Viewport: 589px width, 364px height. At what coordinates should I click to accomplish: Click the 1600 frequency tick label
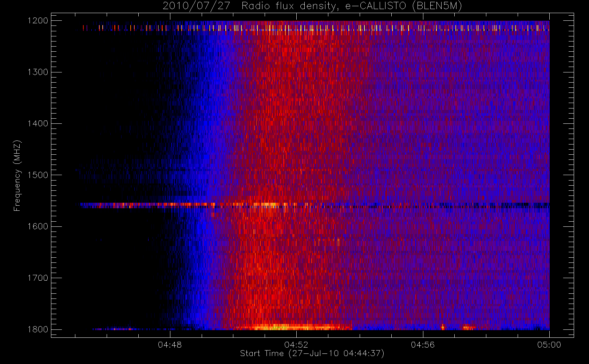(38, 226)
